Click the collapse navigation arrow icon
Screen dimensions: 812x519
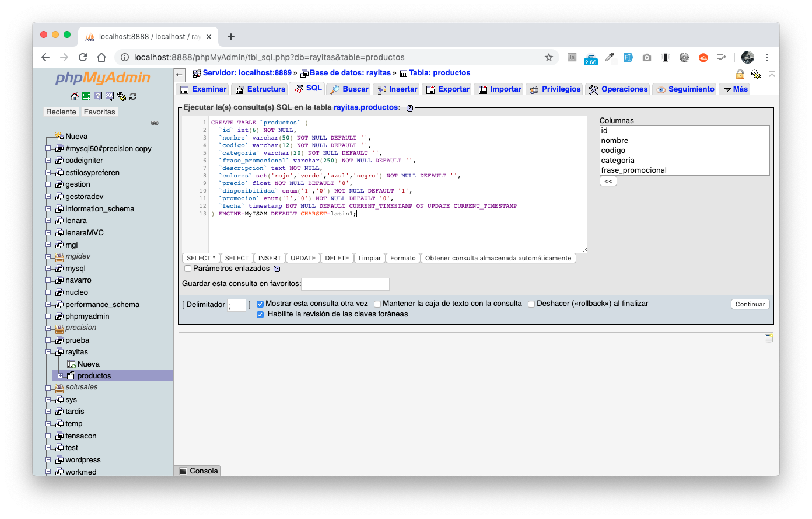coord(180,74)
